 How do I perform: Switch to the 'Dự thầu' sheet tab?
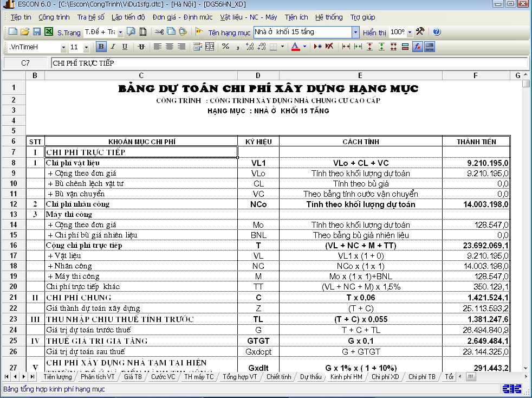tap(310, 376)
